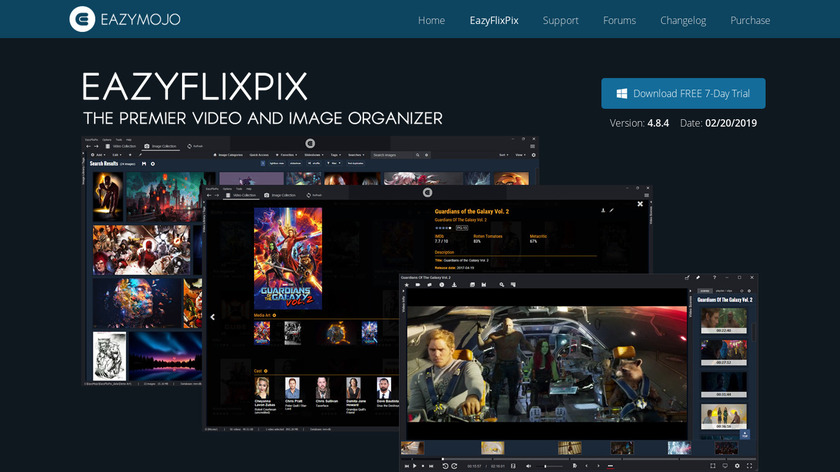
Task: Open hamburger menu in image collection window
Action: [x=532, y=146]
